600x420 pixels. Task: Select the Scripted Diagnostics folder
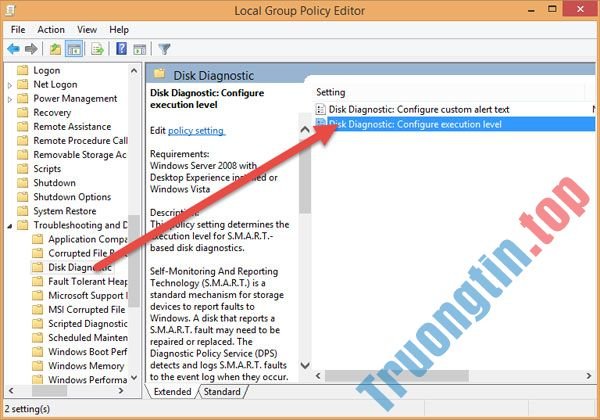(x=86, y=324)
